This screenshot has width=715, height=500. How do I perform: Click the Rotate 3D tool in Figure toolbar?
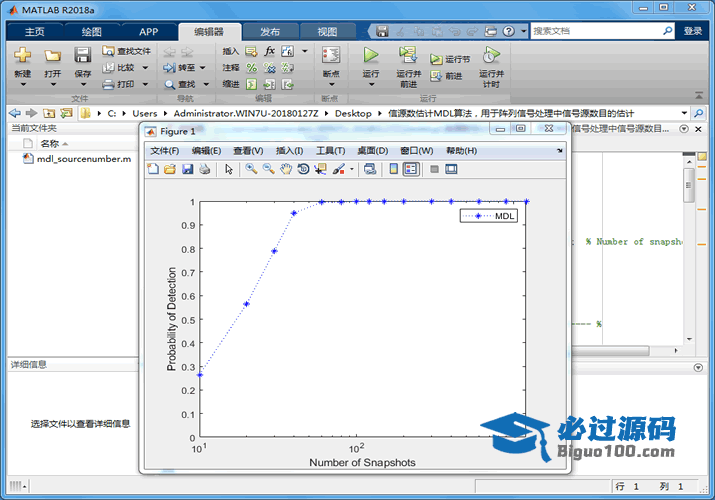302,169
